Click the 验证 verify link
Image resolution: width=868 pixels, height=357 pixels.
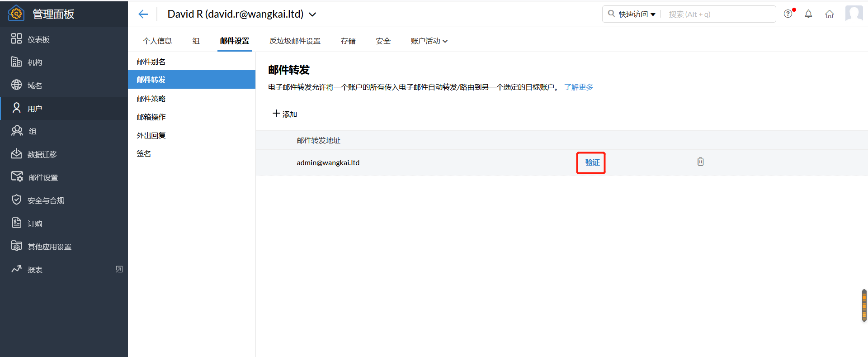coord(592,162)
